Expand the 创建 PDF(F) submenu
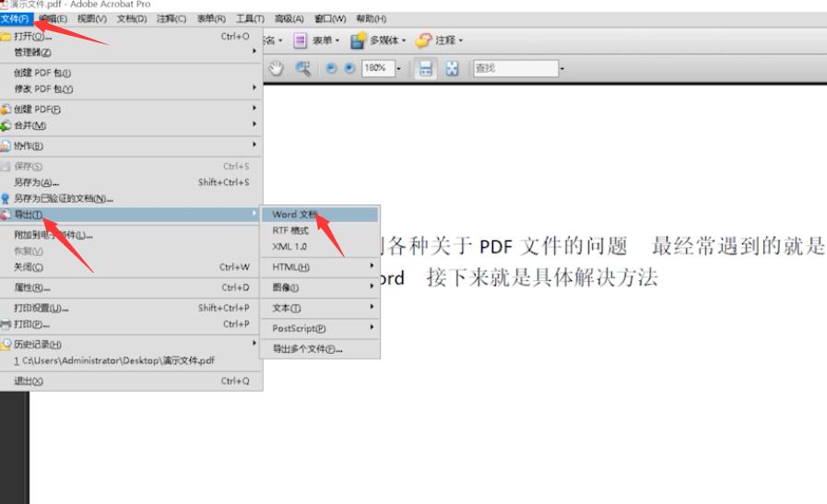Image resolution: width=827 pixels, height=504 pixels. pos(131,109)
